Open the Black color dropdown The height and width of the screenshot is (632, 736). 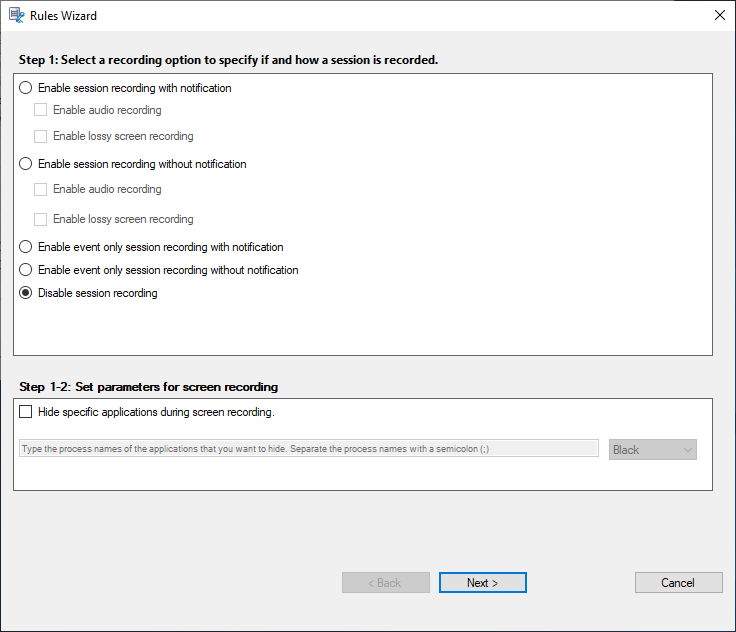pos(653,450)
